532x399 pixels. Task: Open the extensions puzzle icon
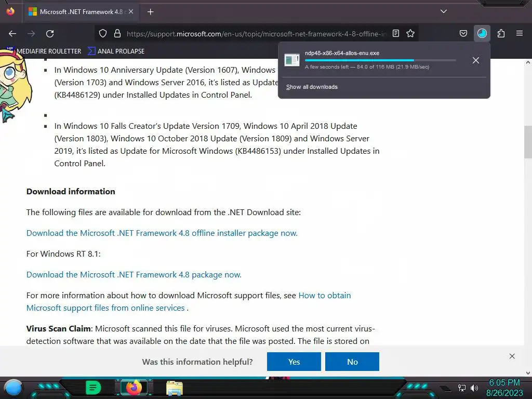[501, 34]
